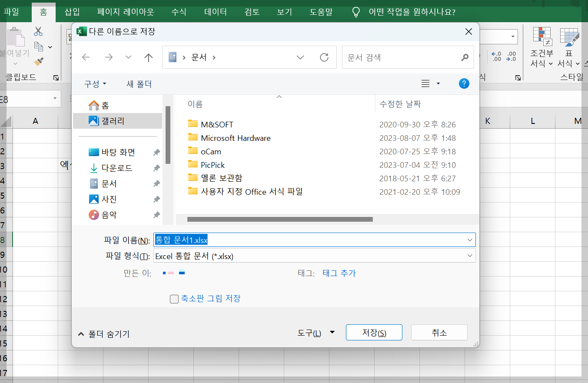The height and width of the screenshot is (383, 588).
Task: Open the 데이터 ribbon tab
Action: tap(215, 12)
